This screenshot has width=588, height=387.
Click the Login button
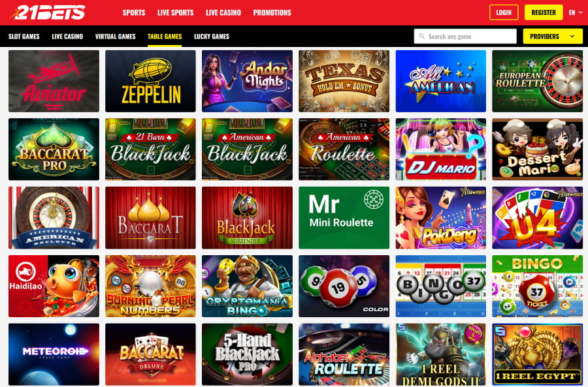click(504, 12)
